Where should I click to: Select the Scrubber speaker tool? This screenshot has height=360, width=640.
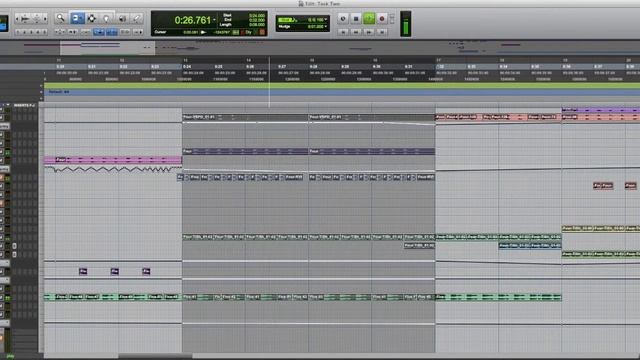(x=122, y=18)
